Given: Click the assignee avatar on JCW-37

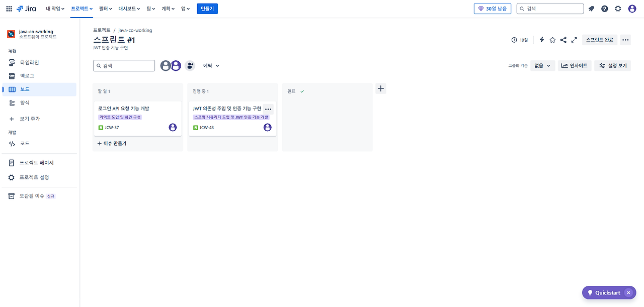Looking at the screenshot, I should click(173, 127).
